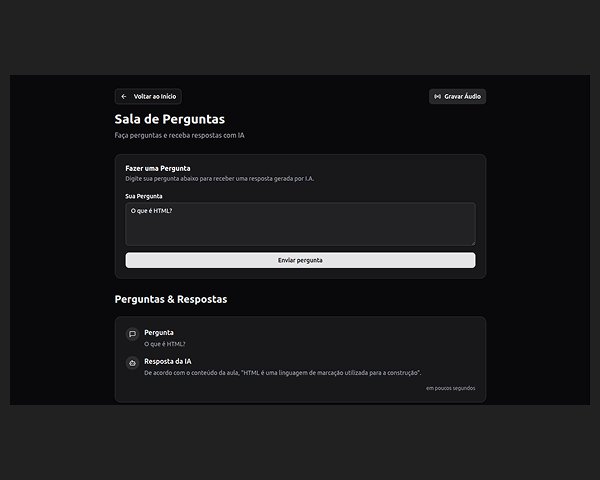Click the question speech-bubble icon
600x480 pixels.
coord(132,334)
